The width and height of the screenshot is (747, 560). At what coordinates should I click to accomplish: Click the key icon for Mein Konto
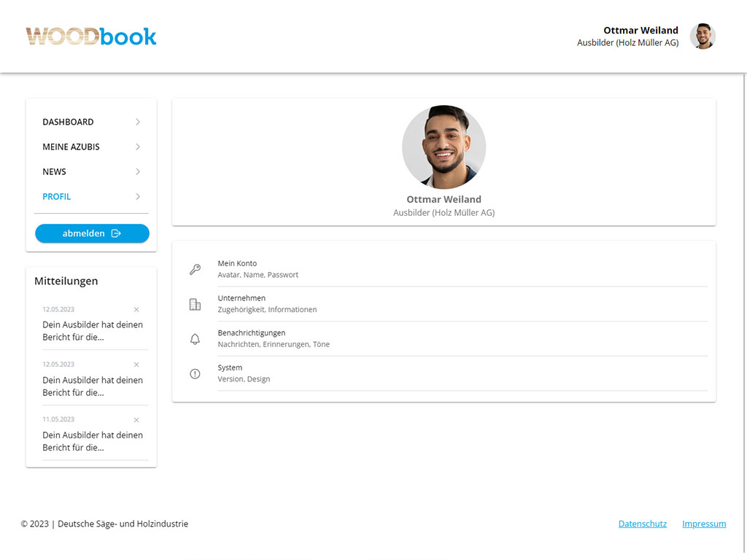pos(195,270)
